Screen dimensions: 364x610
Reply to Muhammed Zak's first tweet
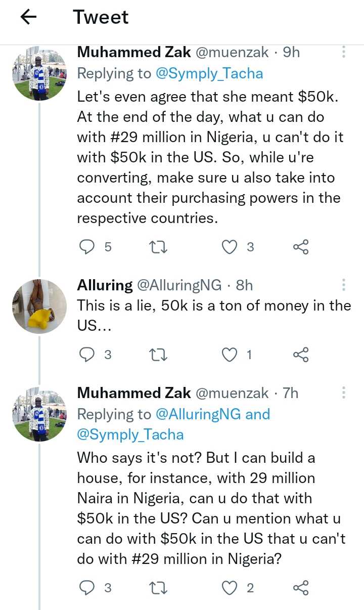pyautogui.click(x=87, y=247)
